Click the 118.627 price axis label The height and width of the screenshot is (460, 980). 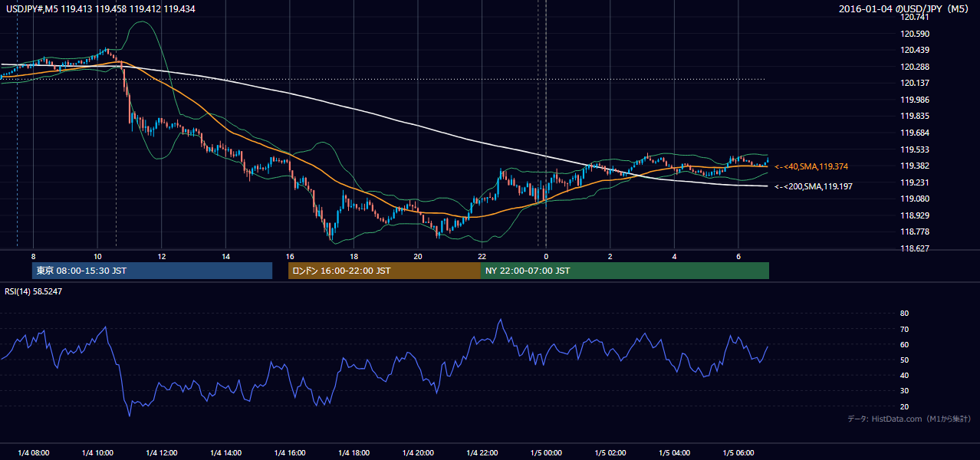pyautogui.click(x=916, y=248)
